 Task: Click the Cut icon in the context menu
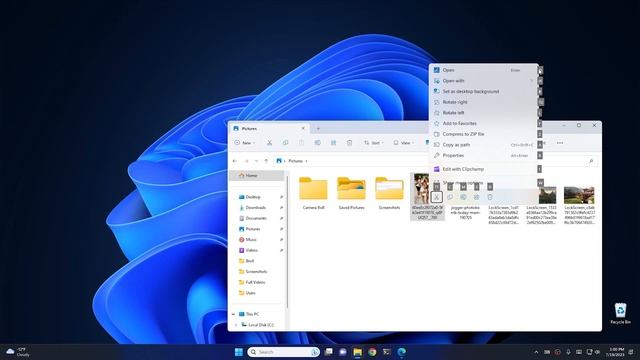click(x=436, y=197)
